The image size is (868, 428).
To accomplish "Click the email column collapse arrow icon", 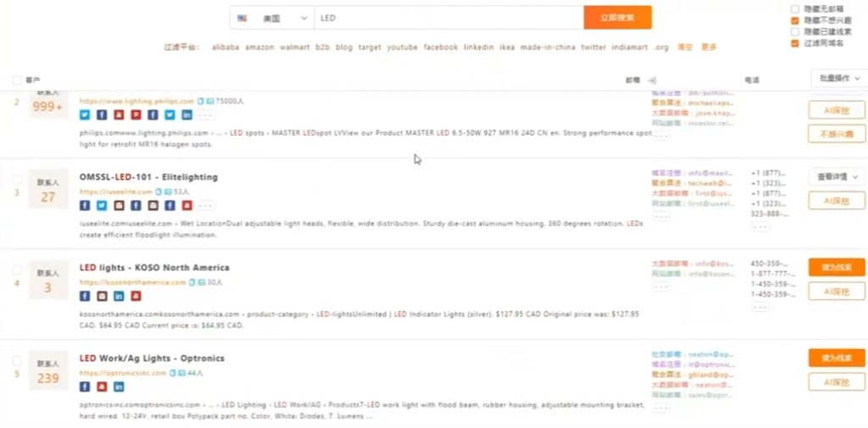I will click(x=651, y=80).
